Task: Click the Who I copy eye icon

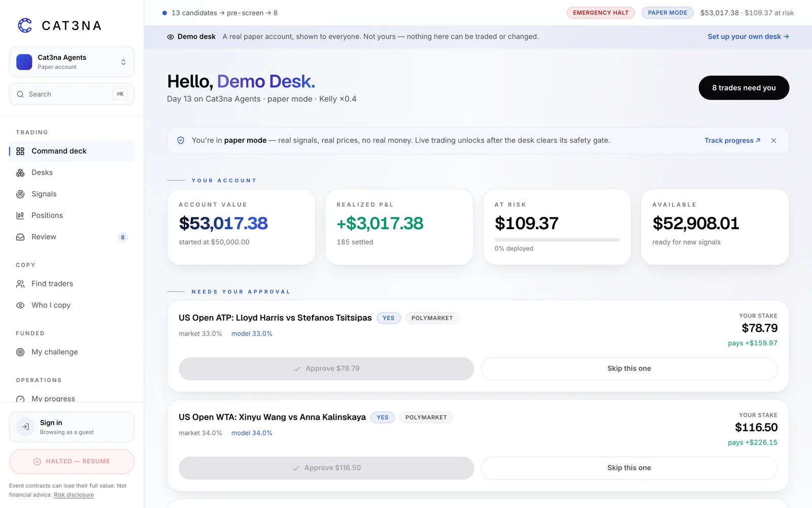Action: [x=20, y=305]
